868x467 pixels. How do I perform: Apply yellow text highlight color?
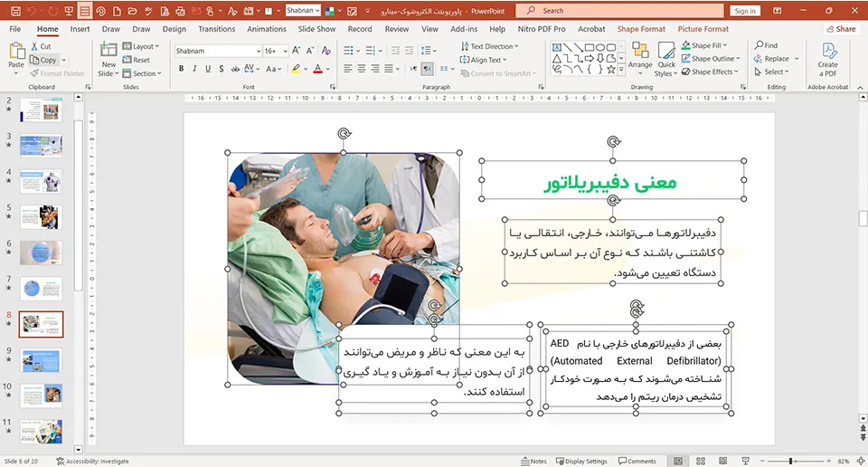(x=296, y=70)
